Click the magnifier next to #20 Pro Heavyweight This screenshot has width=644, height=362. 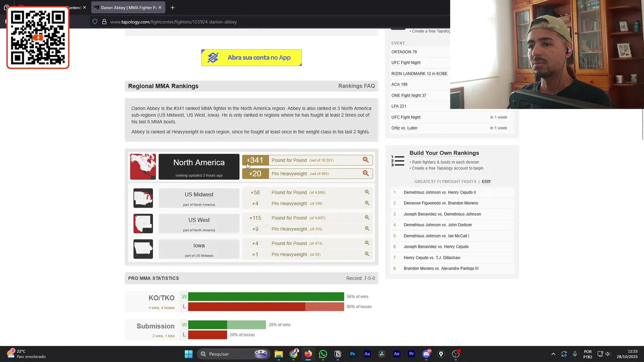pos(366,173)
